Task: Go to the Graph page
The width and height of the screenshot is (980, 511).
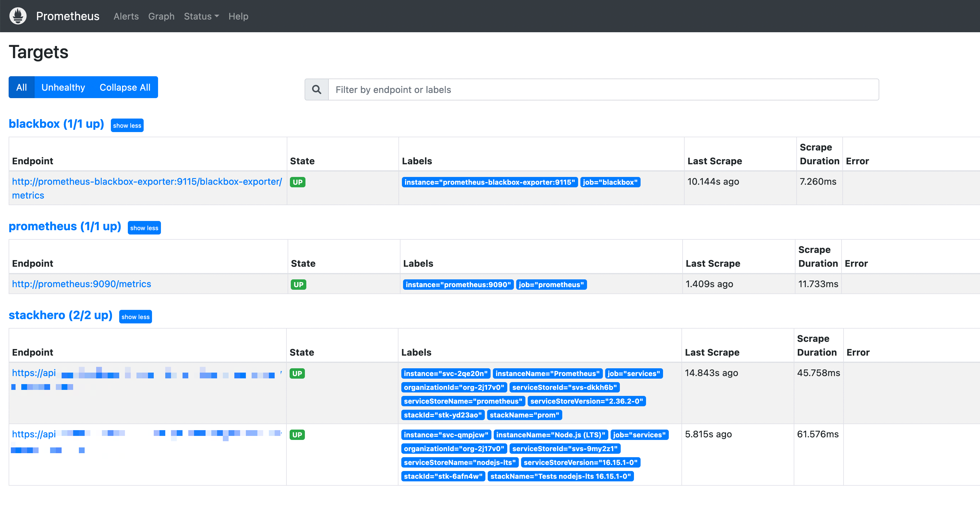Action: [x=161, y=16]
